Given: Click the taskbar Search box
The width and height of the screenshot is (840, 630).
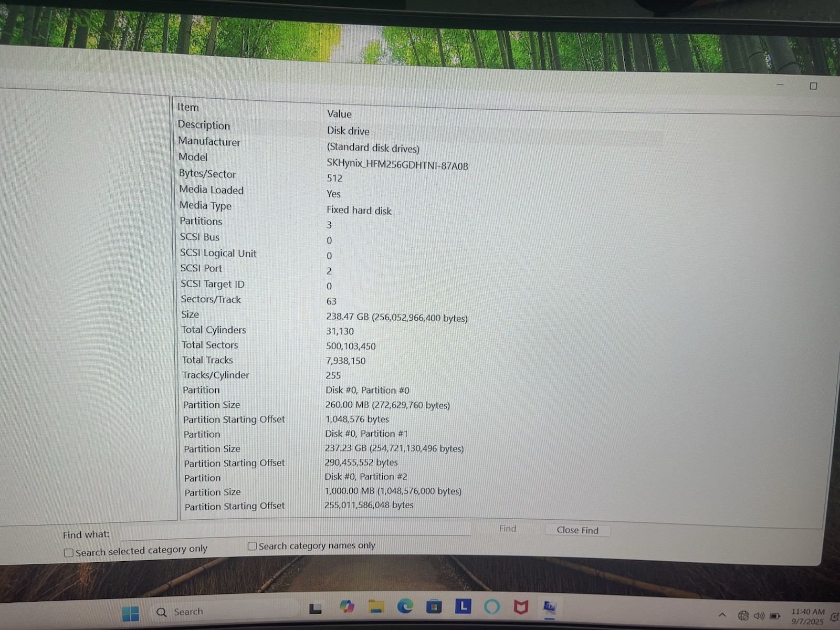Looking at the screenshot, I should point(226,612).
